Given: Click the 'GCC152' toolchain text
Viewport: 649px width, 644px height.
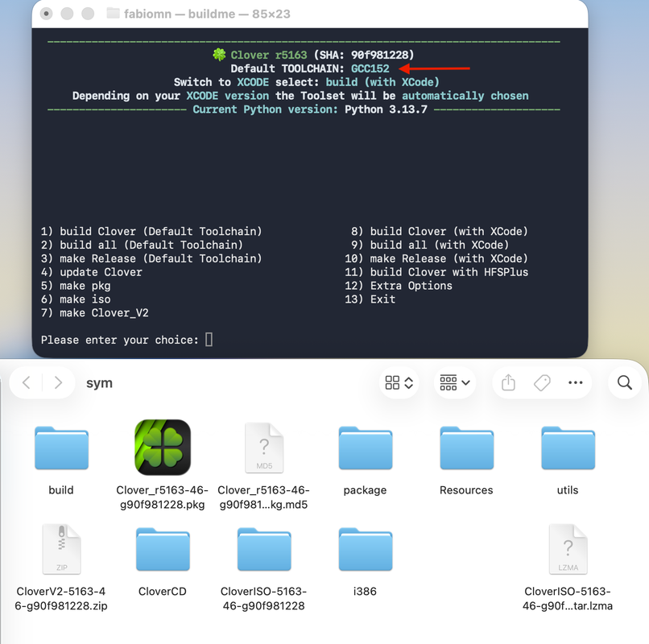Looking at the screenshot, I should [370, 68].
